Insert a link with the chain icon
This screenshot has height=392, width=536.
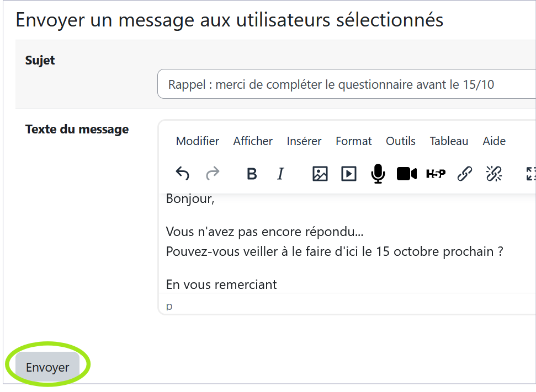(465, 174)
